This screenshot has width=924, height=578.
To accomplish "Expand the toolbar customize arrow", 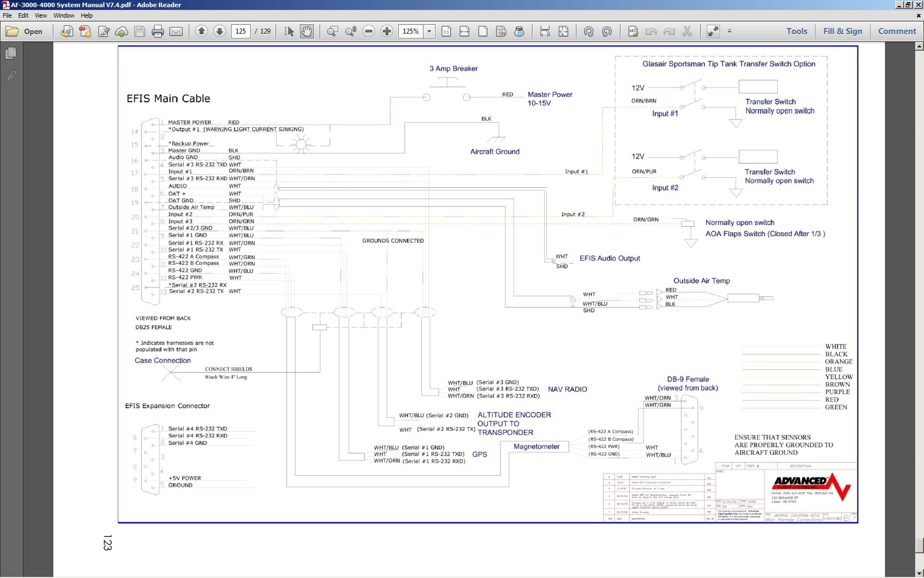I will [729, 31].
